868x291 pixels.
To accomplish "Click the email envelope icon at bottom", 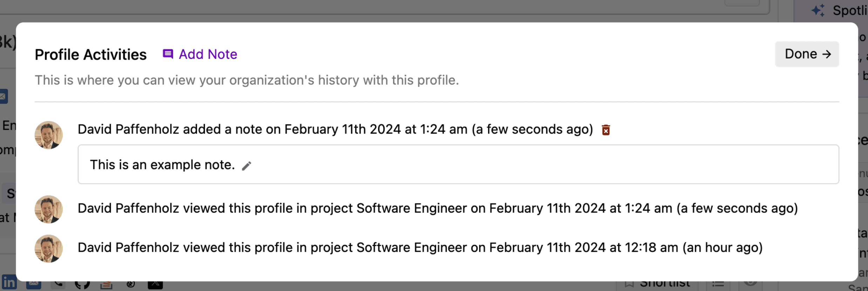I will [34, 284].
